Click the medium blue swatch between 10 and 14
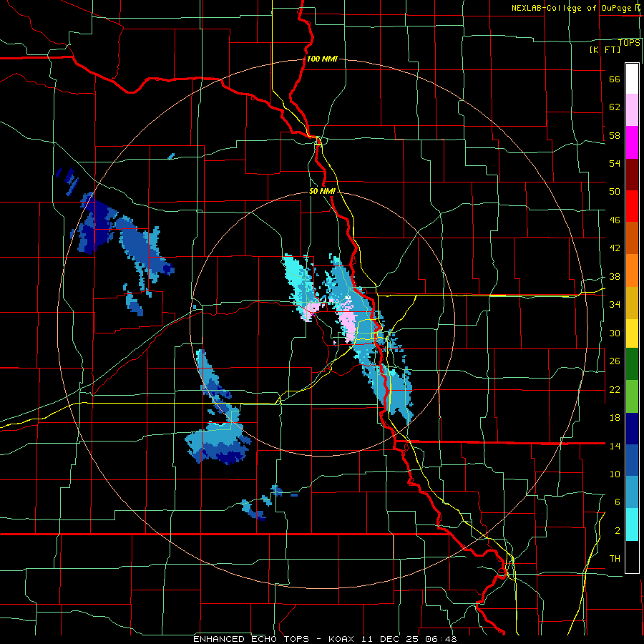Image resolution: width=644 pixels, height=644 pixels. 632,460
